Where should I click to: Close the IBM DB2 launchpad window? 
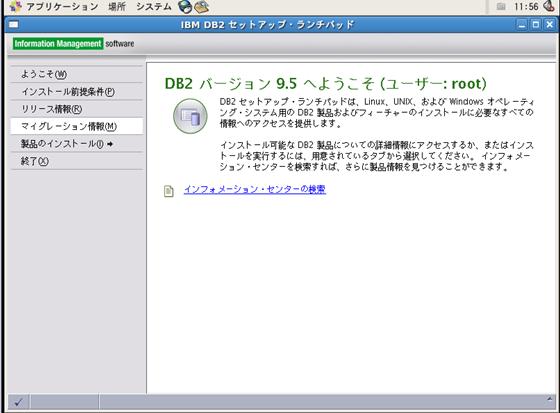point(550,25)
